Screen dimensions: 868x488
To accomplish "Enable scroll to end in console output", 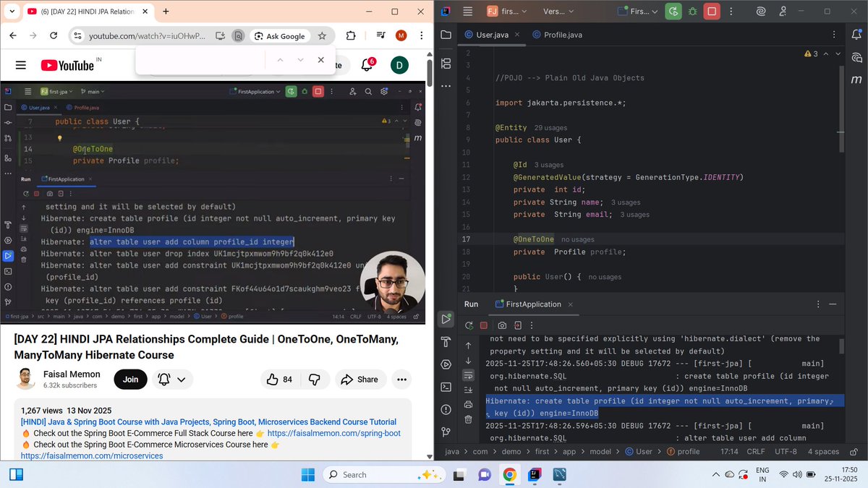I will [468, 390].
